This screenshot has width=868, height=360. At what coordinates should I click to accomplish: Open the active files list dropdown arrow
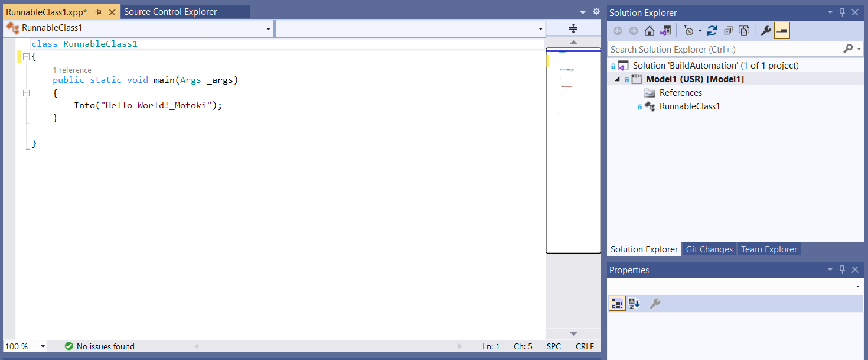[583, 12]
